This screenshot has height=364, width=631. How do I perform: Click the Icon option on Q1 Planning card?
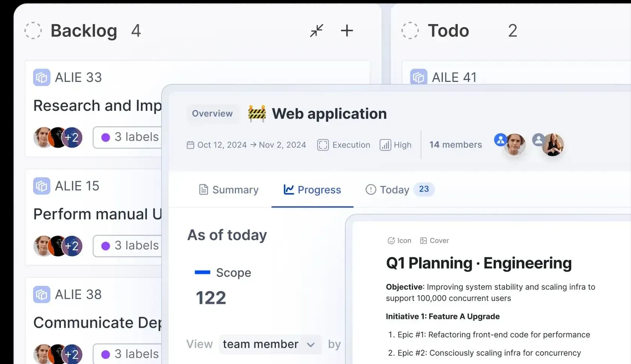[x=399, y=240]
